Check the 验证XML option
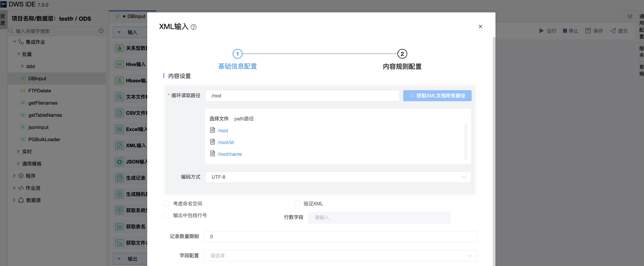644x266 pixels. click(x=297, y=204)
